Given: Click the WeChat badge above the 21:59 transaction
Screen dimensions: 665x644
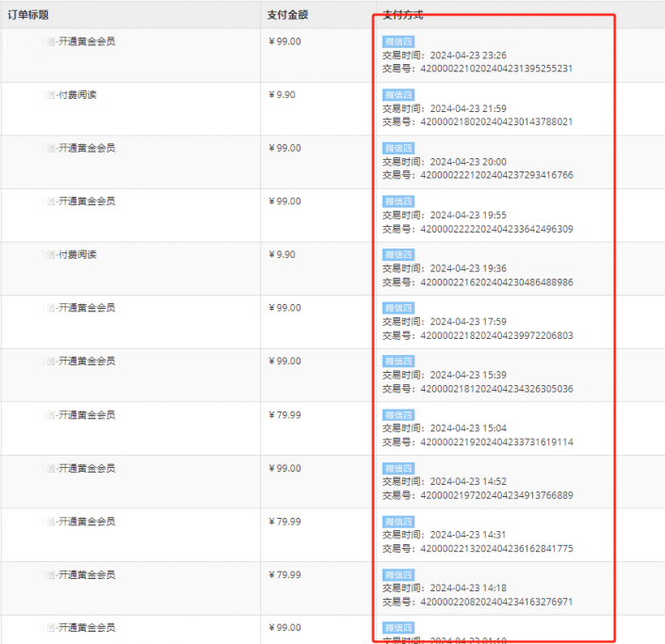Looking at the screenshot, I should click(397, 95).
